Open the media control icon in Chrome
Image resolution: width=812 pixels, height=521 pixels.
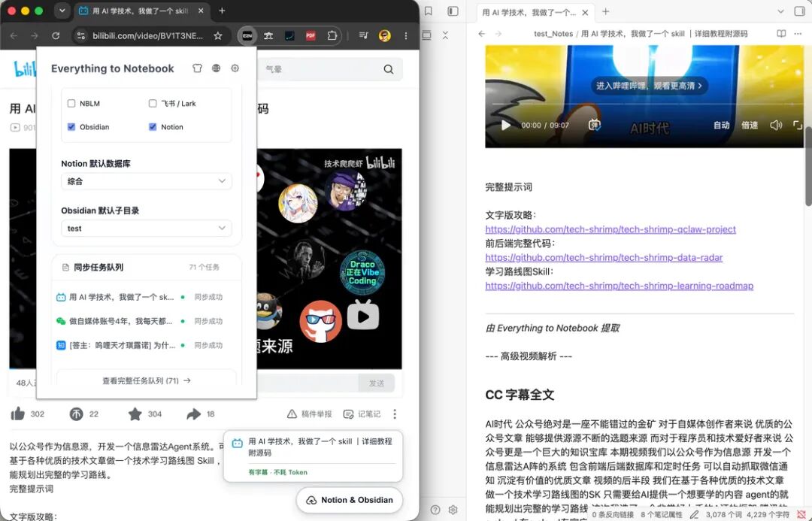pos(364,36)
